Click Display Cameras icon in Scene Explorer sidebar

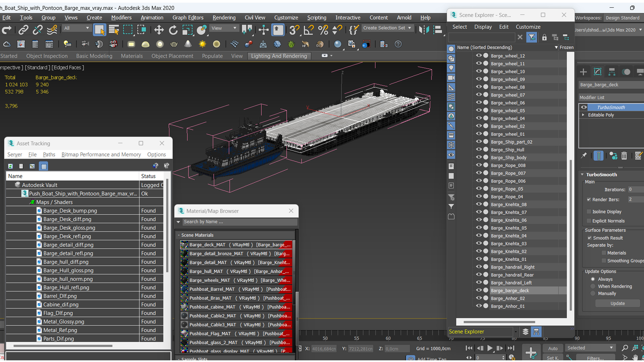click(451, 78)
